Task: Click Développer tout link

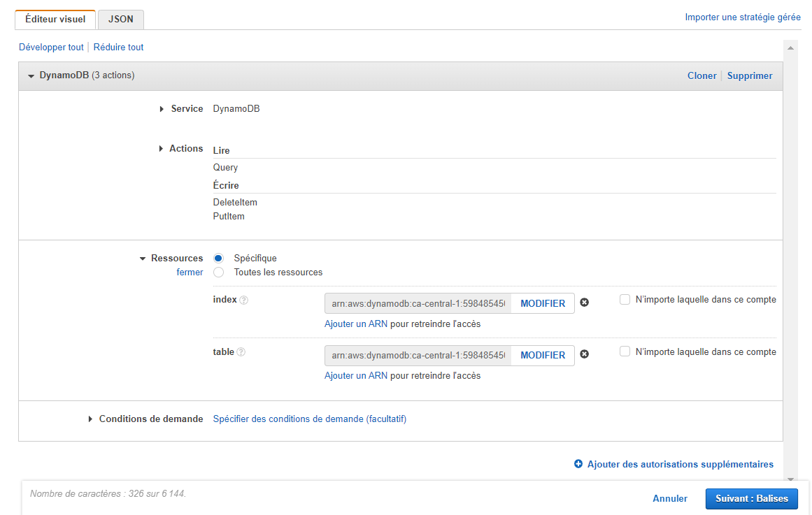Action: point(51,47)
